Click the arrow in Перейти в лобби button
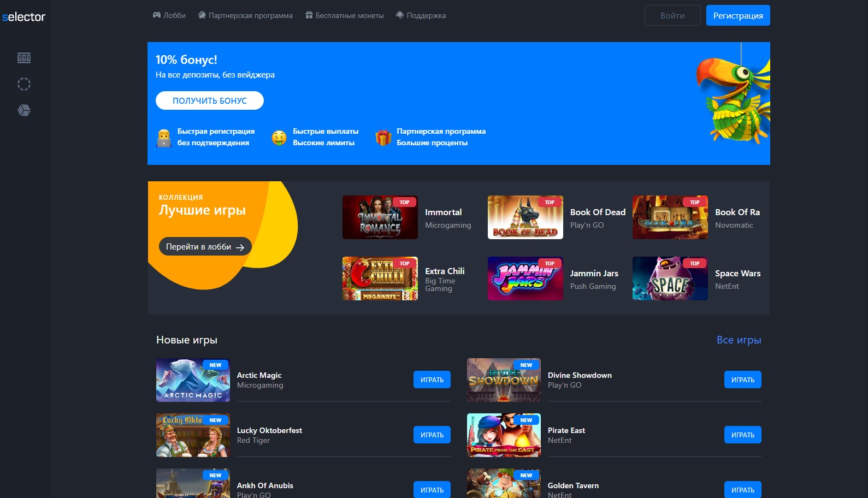Screen dimensions: 868x498 [240, 247]
